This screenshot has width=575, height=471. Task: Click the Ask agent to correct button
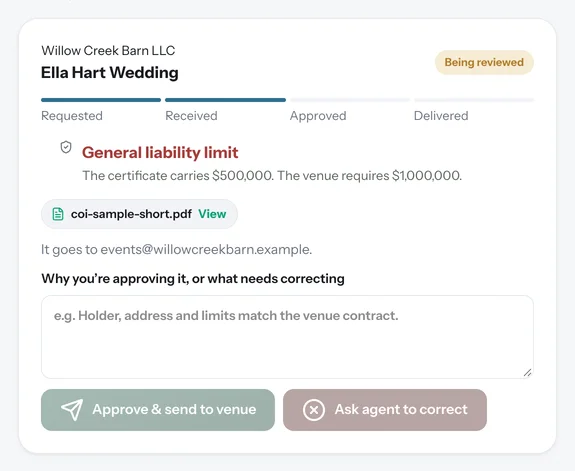[x=385, y=410]
